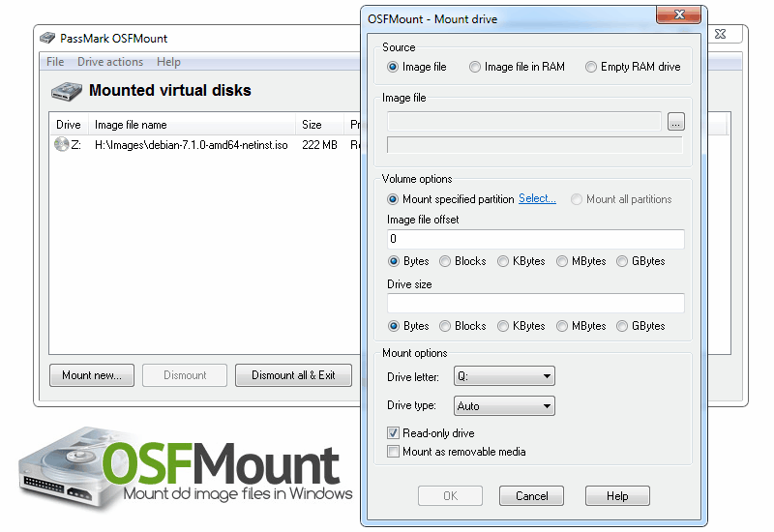Click the Help button in Mount drive

617,495
